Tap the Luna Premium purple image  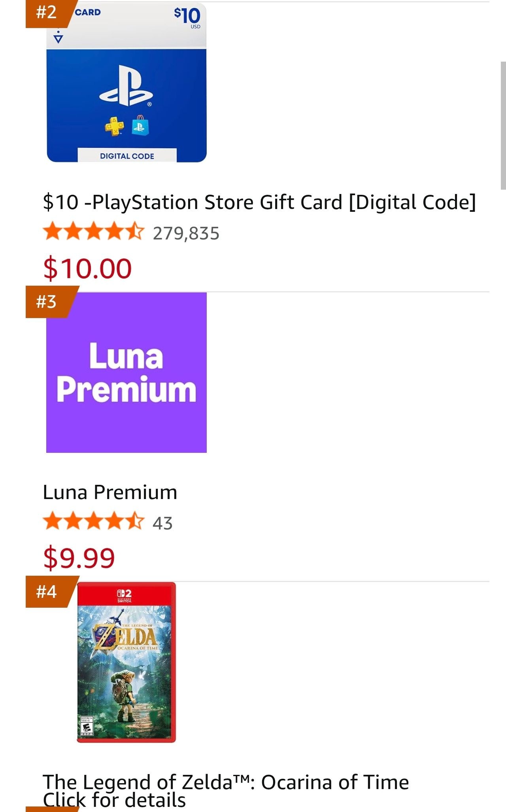(126, 373)
